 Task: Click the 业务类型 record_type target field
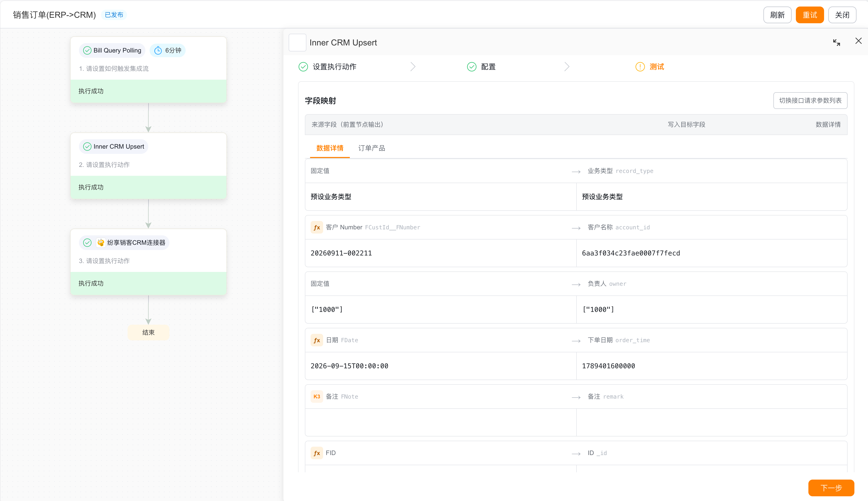click(x=620, y=171)
